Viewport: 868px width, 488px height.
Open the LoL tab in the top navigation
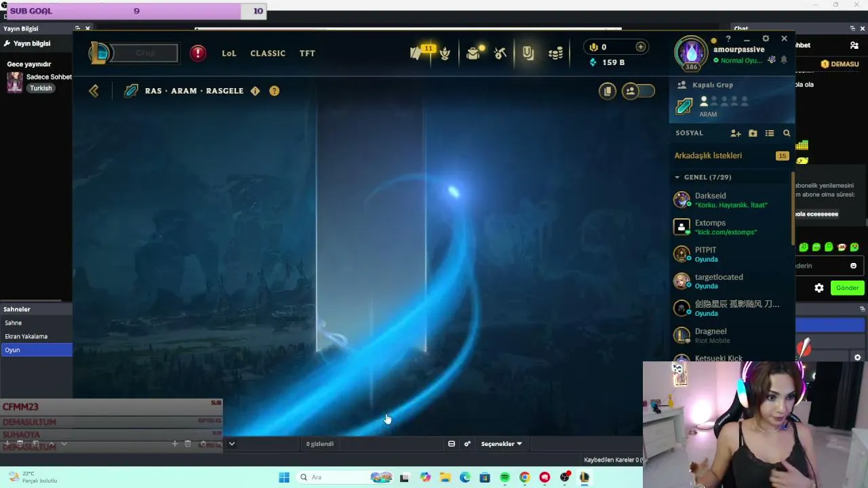(x=229, y=53)
